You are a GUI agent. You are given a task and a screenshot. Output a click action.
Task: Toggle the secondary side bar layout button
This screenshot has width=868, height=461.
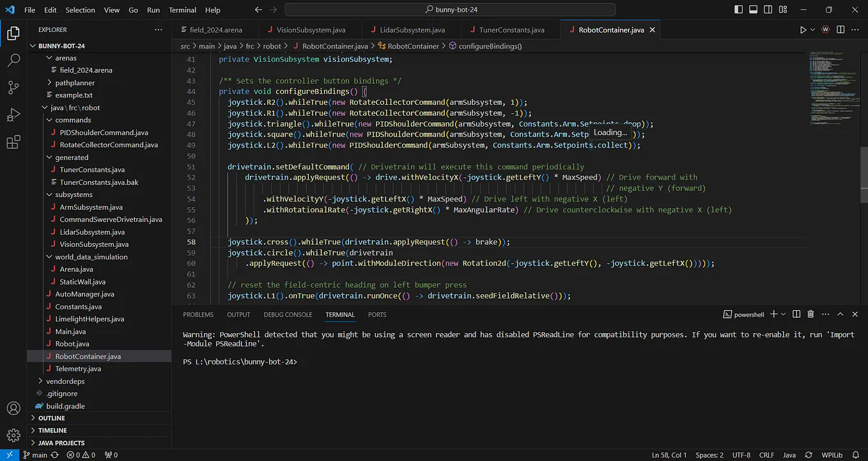(x=768, y=10)
